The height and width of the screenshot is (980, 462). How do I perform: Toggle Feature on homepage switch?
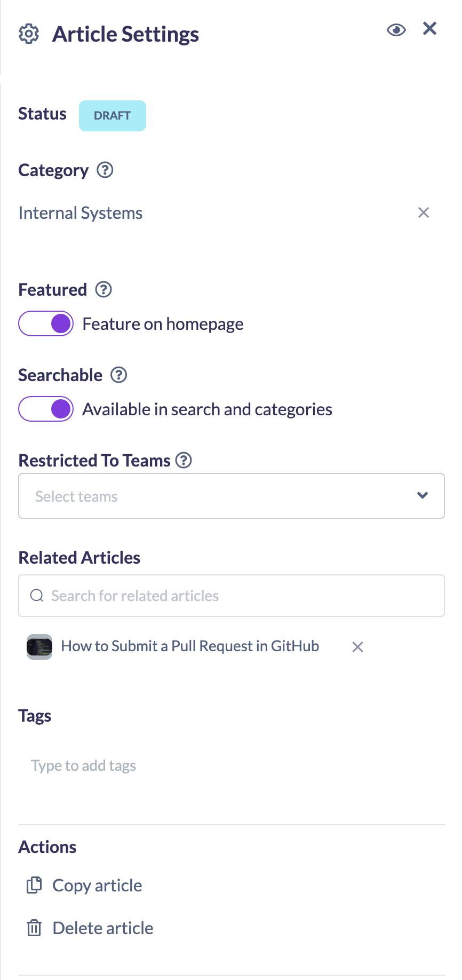coord(46,323)
